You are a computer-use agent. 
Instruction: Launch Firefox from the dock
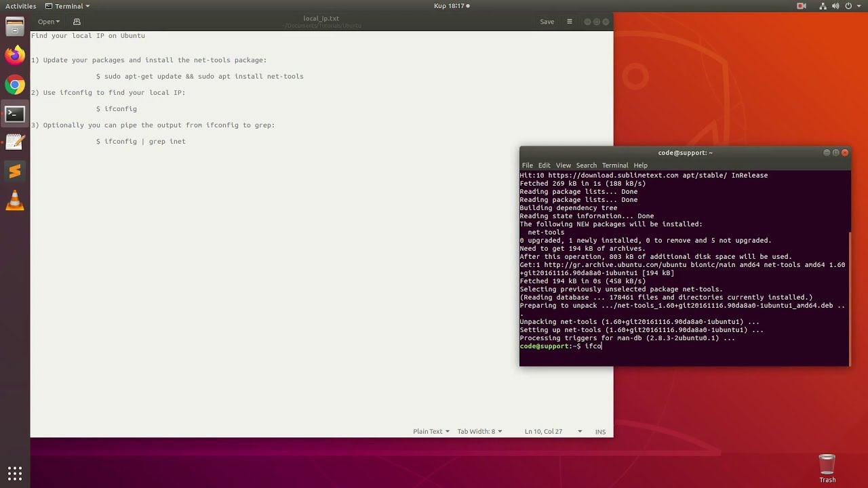(15, 56)
